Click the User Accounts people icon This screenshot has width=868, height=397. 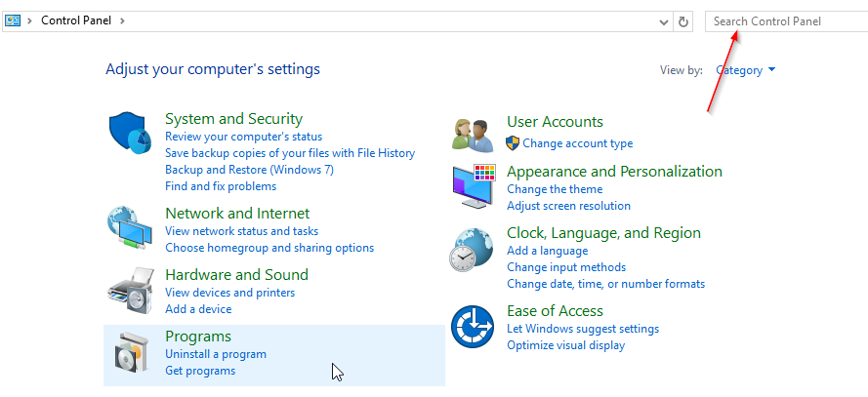tap(473, 136)
